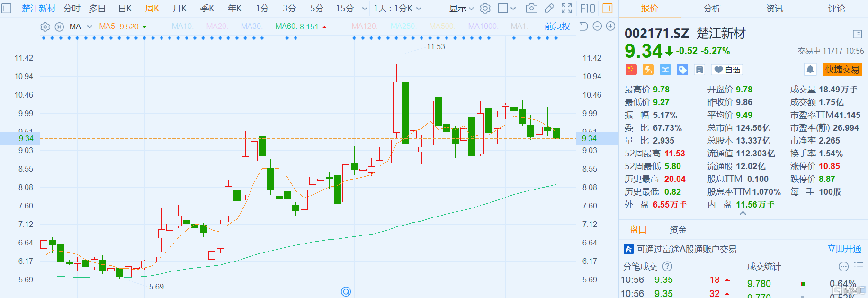
Task: Take a chart screenshot with camera icon
Action: click(x=532, y=8)
